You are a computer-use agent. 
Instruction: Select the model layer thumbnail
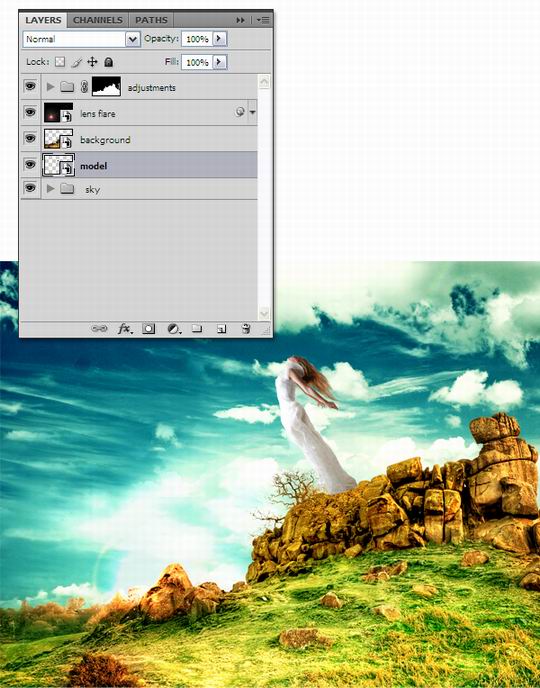click(x=58, y=165)
